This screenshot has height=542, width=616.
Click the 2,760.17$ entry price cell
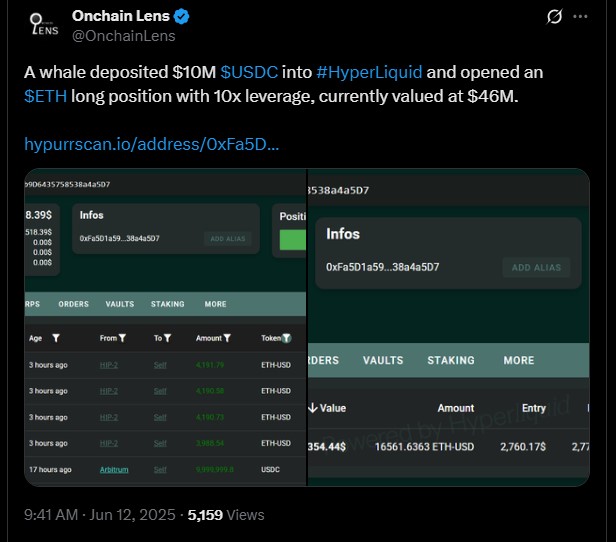523,447
